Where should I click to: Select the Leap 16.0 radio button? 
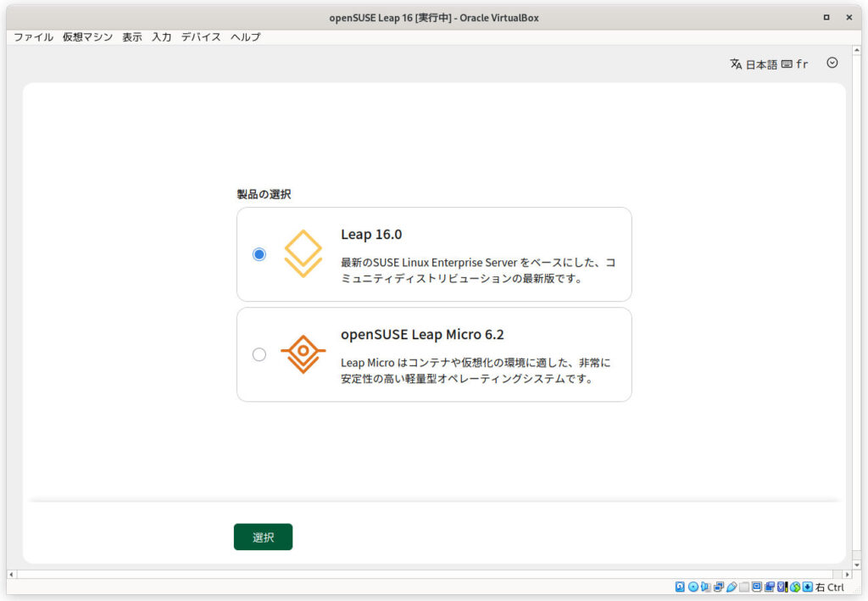259,254
